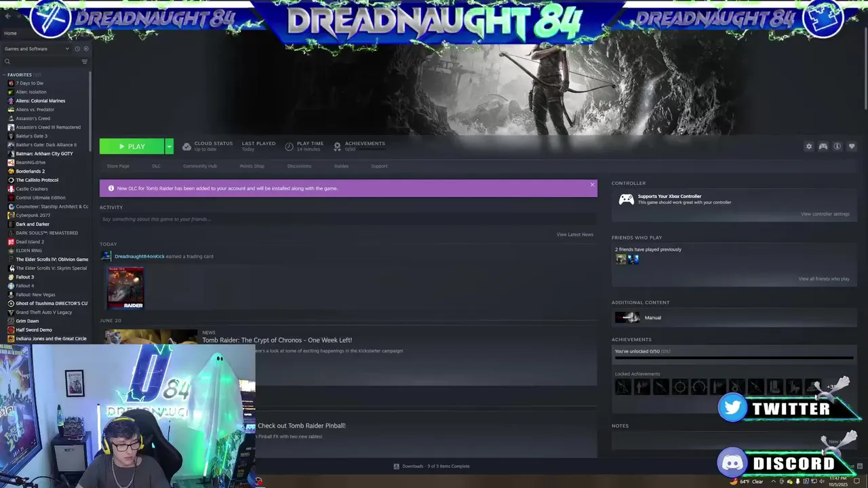Select ELDEN RING in library
Screen dimensions: 868x488
28,251
